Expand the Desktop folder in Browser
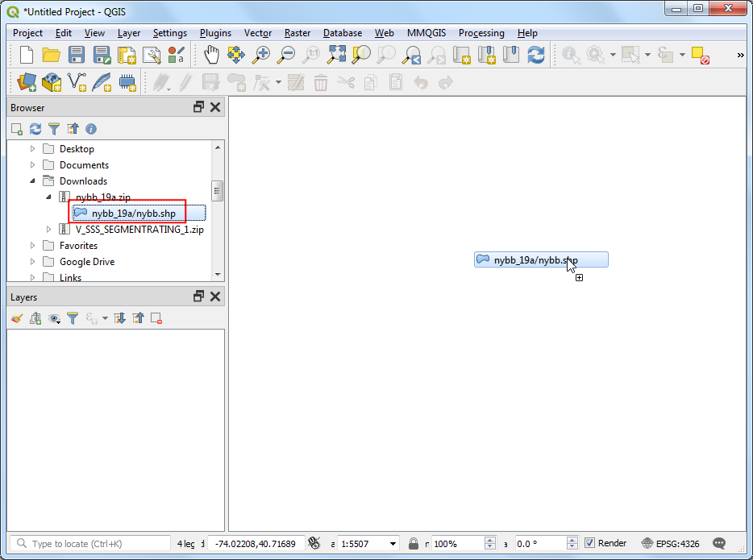 click(33, 149)
